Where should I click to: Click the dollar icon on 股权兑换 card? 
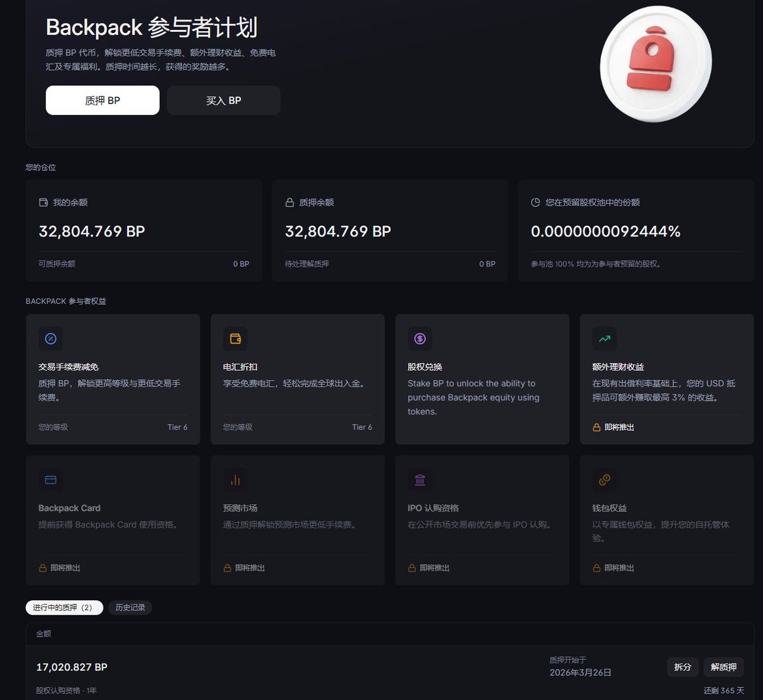point(420,339)
